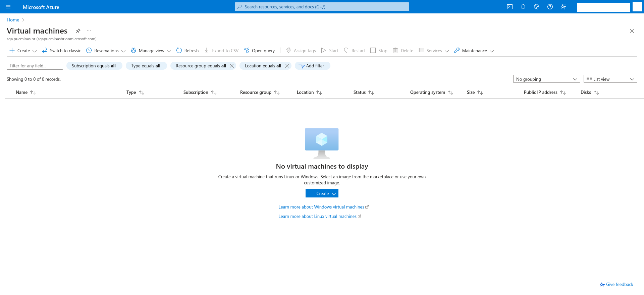Screen dimensions: 644x295
Task: Click Give feedback link
Action: tap(616, 284)
